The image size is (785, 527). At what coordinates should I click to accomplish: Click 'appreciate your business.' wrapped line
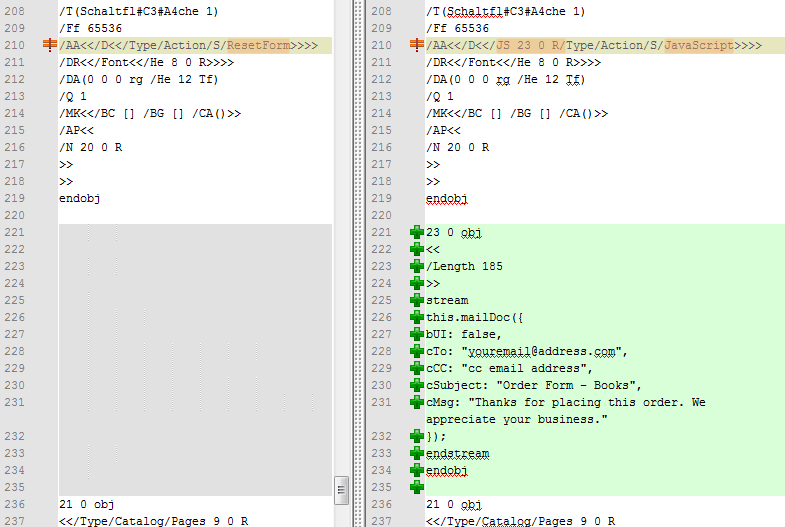click(x=517, y=419)
